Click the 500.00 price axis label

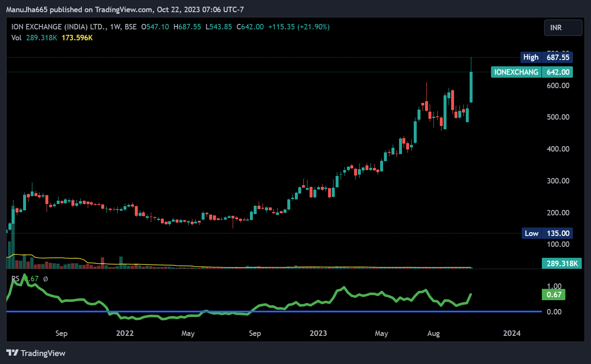(x=558, y=117)
